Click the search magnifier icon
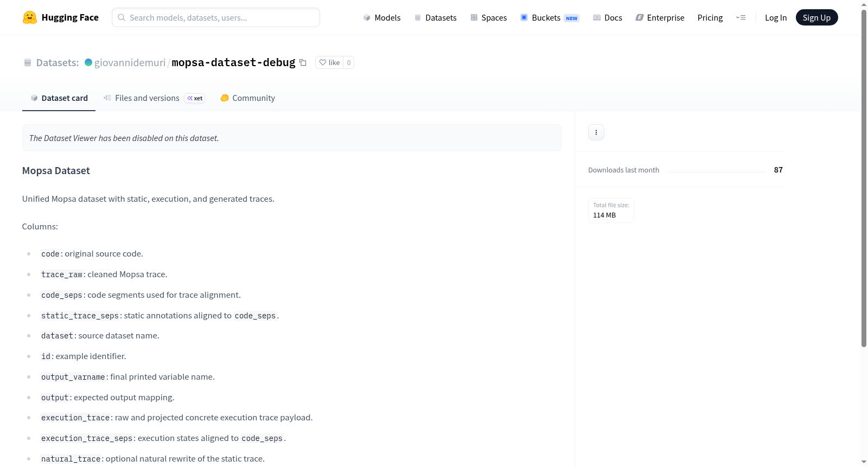 coord(122,17)
